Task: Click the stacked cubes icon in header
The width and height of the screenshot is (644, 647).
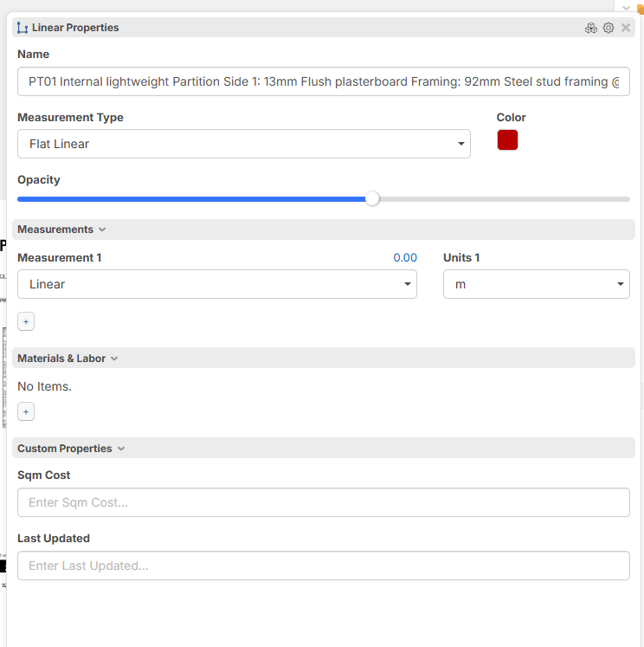Action: [591, 28]
